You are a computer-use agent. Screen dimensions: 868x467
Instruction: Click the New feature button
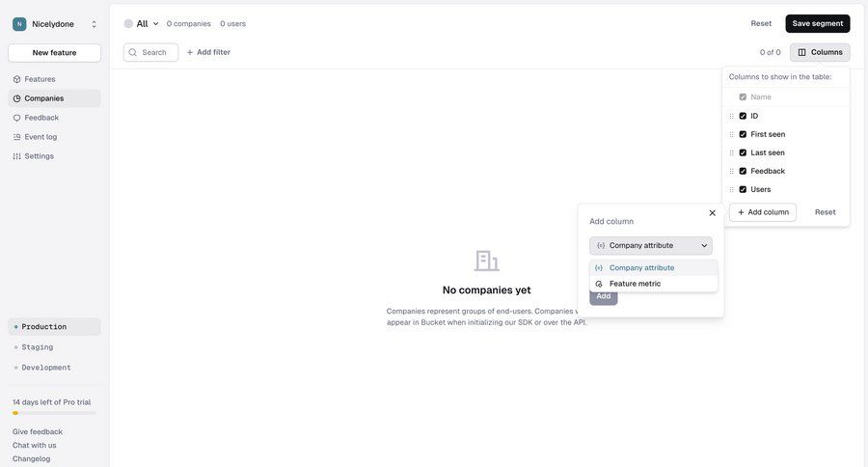coord(54,53)
